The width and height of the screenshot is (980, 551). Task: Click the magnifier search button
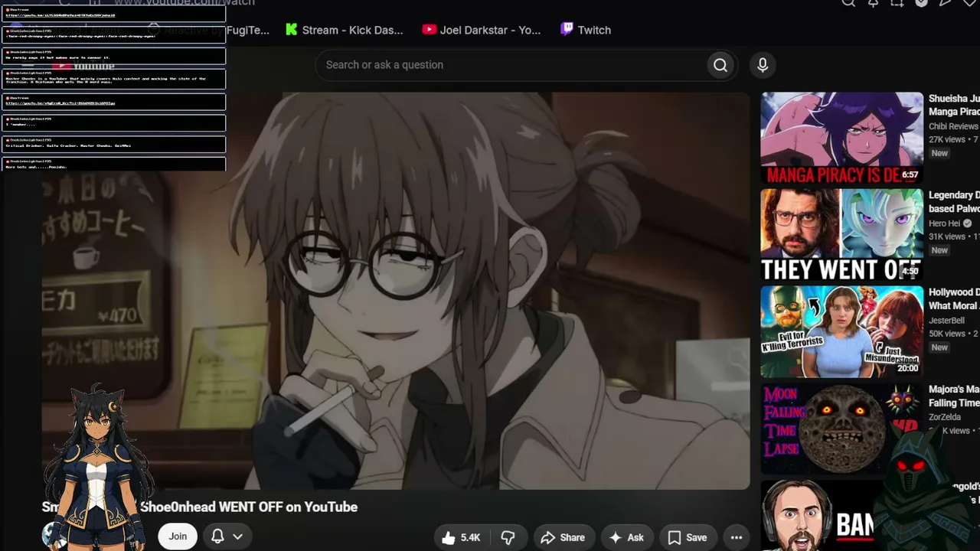point(720,65)
